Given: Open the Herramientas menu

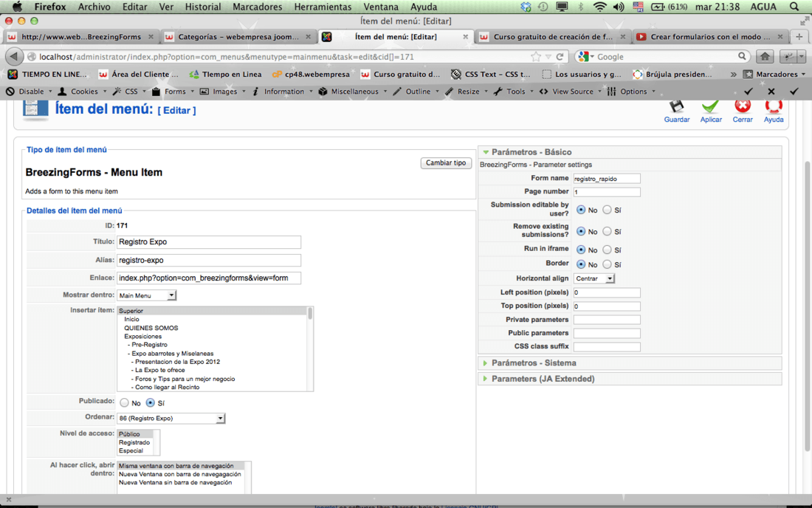Looking at the screenshot, I should tap(323, 7).
